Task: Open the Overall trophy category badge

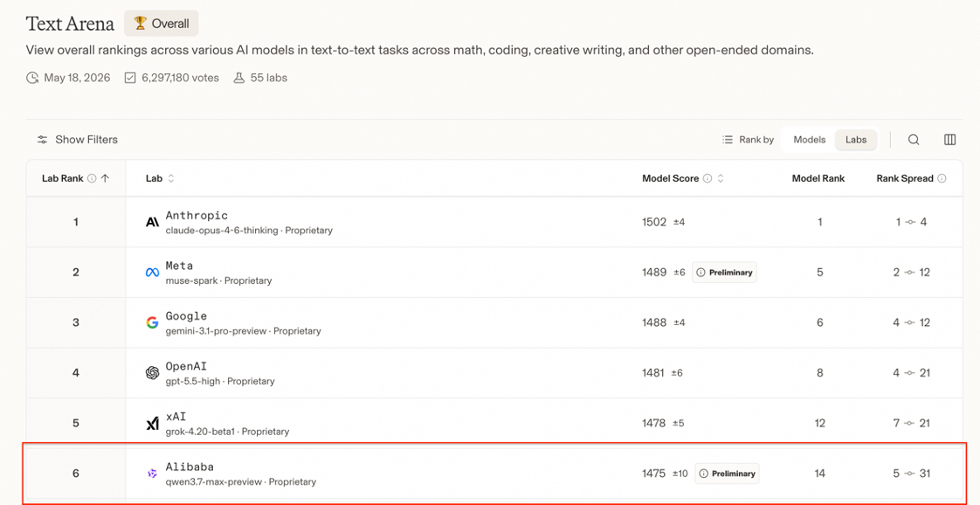Action: 162,24
